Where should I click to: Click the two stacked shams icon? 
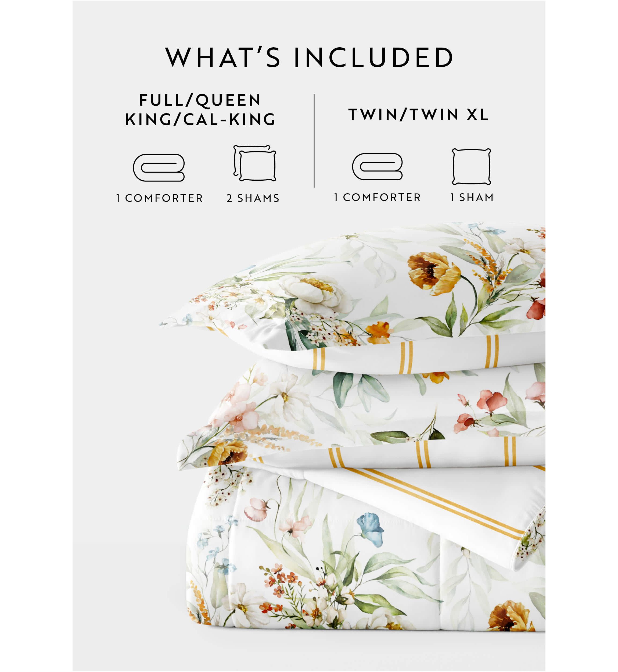pos(255,163)
